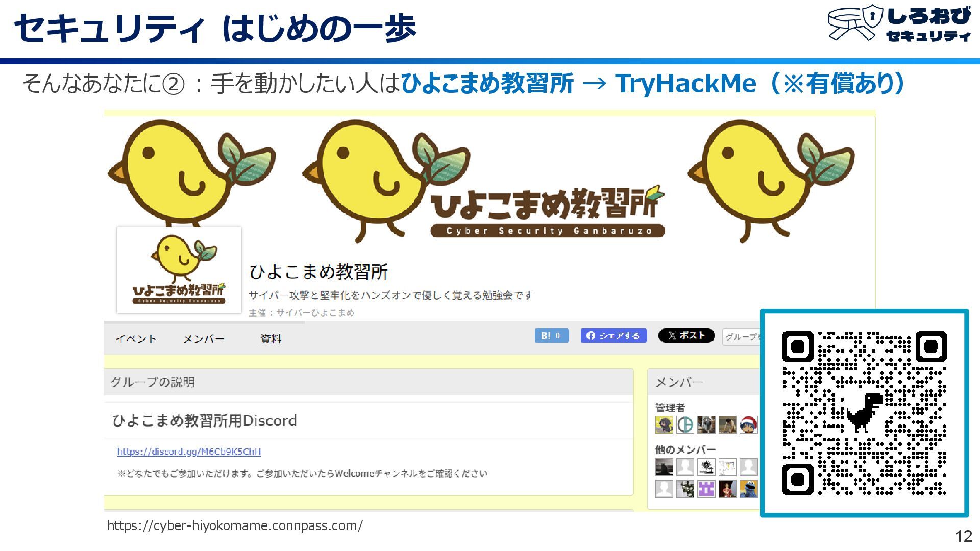Click the Santa hat admin avatar

tap(748, 424)
